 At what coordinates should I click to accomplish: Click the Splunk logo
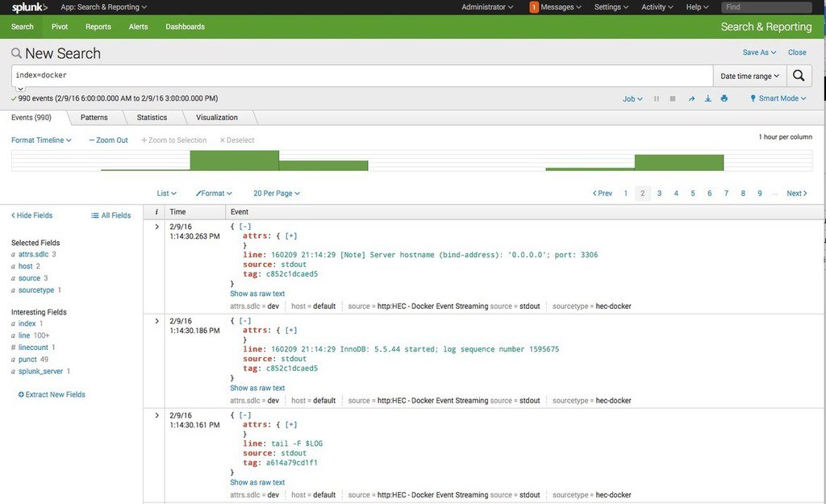coord(30,7)
